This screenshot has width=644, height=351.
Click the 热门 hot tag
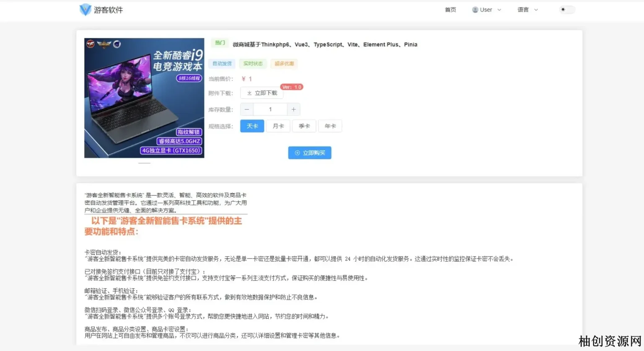point(220,43)
